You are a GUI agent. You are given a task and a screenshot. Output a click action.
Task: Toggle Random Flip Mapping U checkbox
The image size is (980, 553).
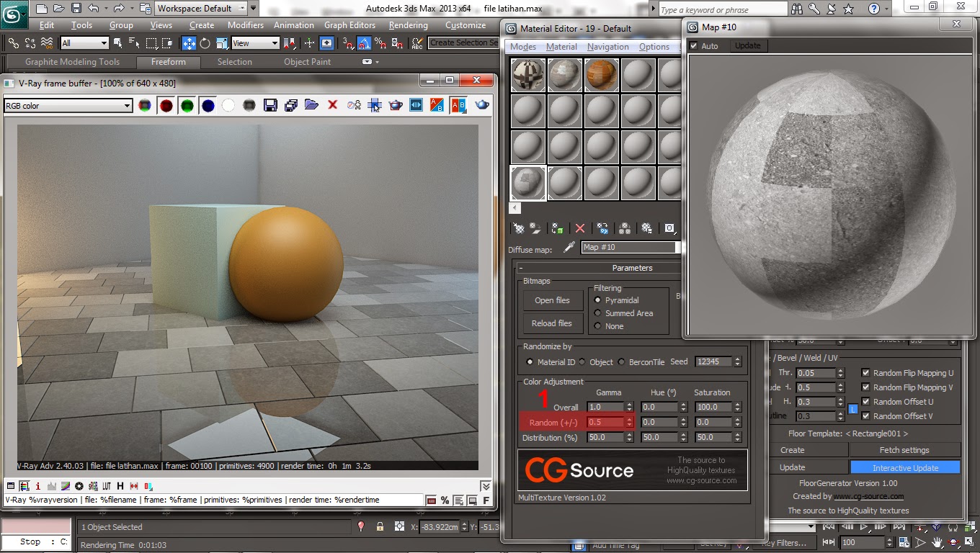(x=865, y=373)
